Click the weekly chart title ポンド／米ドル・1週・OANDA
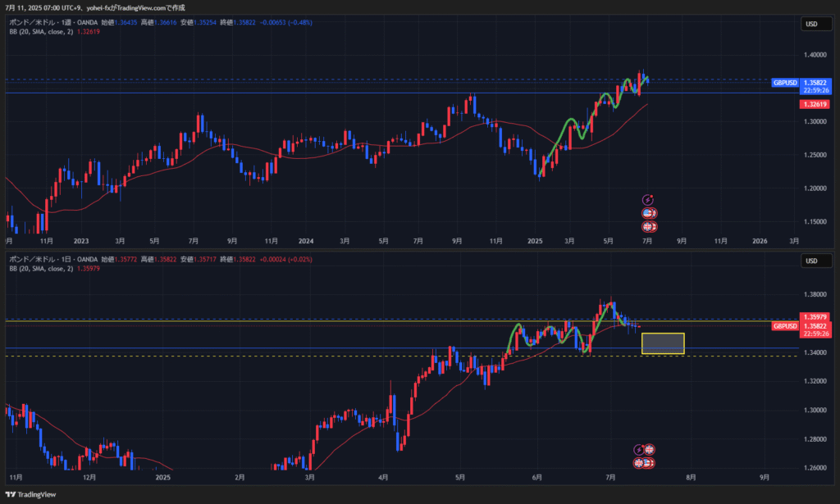 (x=53, y=22)
